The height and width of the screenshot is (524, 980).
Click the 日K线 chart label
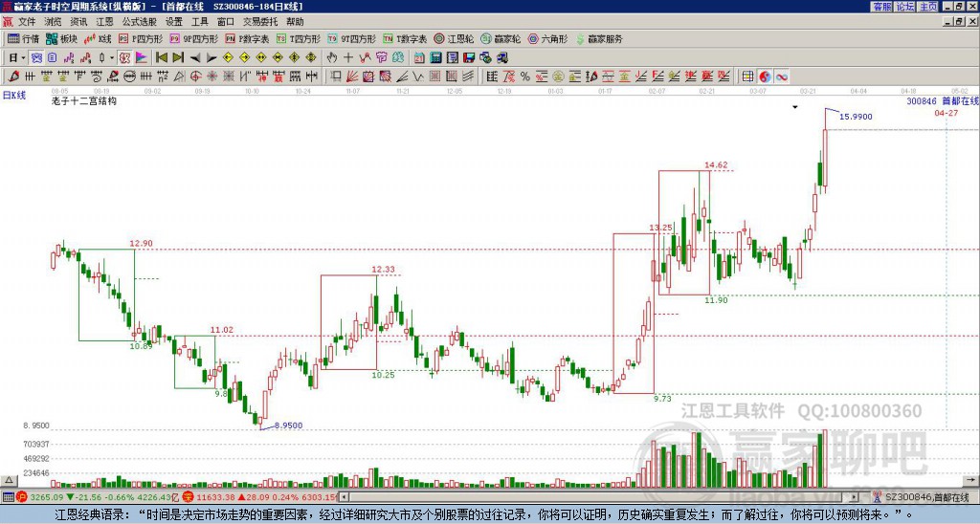pos(13,95)
